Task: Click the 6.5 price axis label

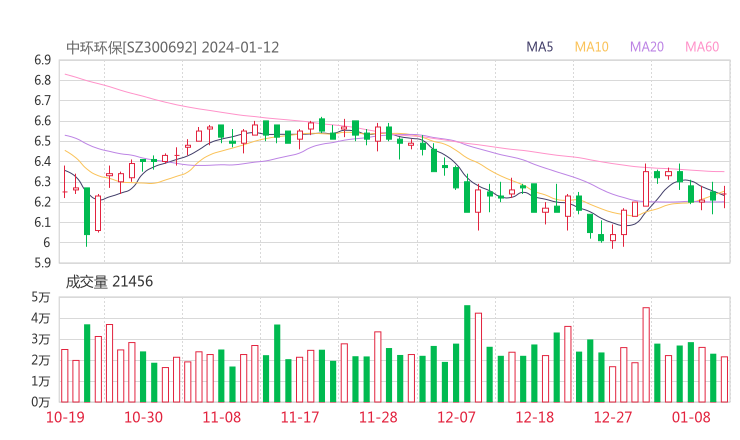Action: (x=42, y=141)
